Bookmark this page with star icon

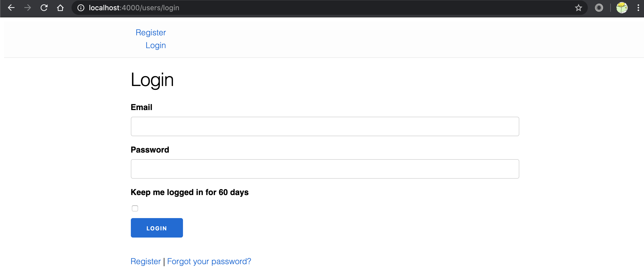click(579, 8)
